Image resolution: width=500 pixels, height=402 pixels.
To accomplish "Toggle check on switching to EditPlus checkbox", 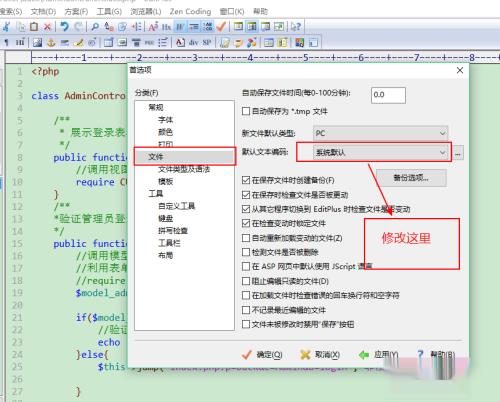I will [246, 209].
